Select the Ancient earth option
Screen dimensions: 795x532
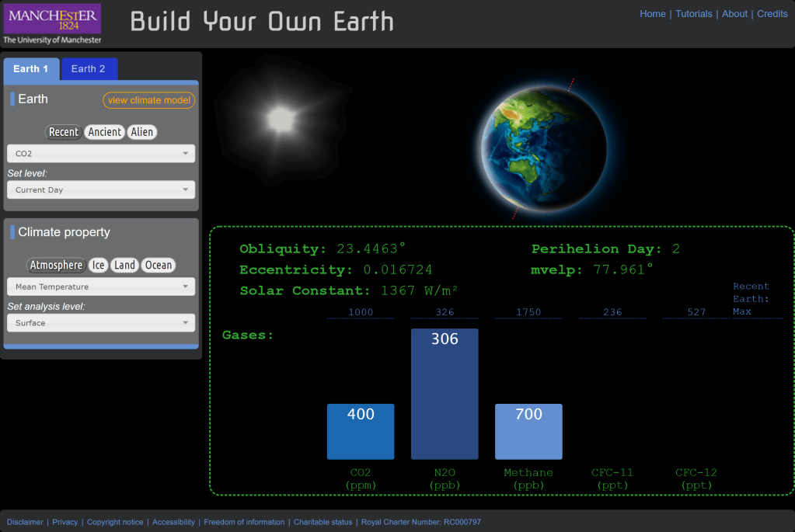105,132
